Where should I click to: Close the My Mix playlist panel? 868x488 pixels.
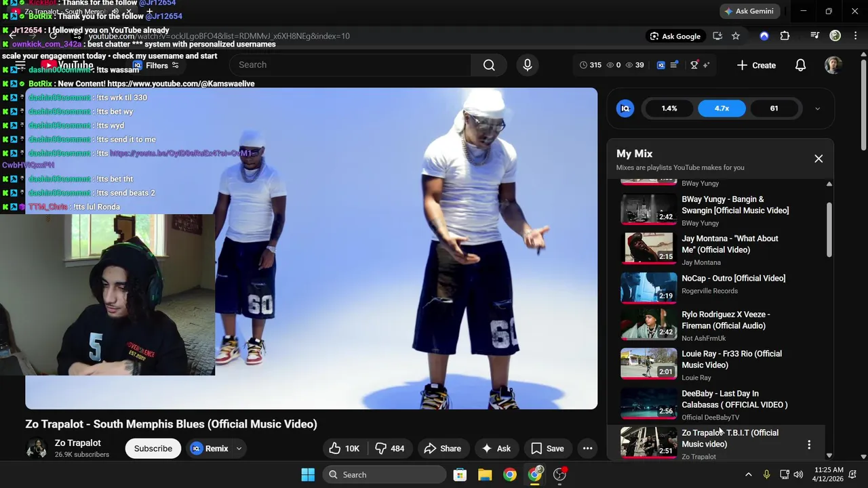(818, 159)
